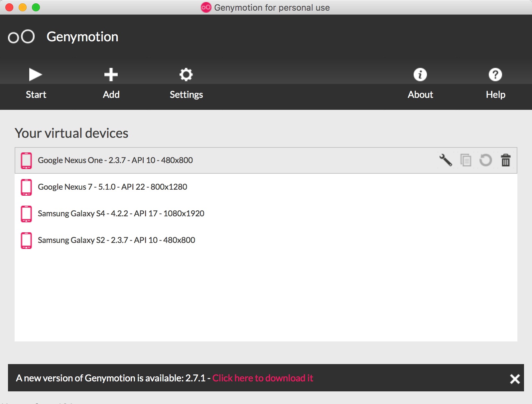Click the 'Your virtual devices' heading
Screen dimensions: 532x404
pyautogui.click(x=71, y=133)
